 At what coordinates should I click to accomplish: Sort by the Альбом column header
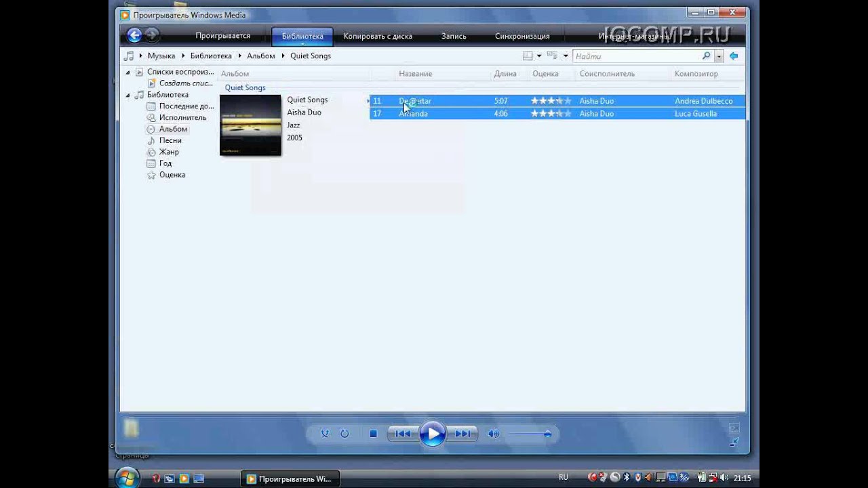235,74
